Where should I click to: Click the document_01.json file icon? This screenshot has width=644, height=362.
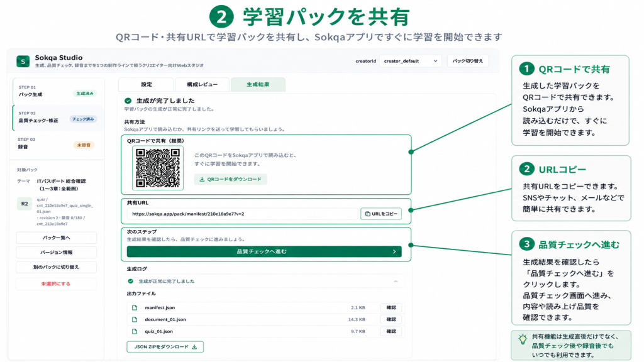pyautogui.click(x=135, y=319)
